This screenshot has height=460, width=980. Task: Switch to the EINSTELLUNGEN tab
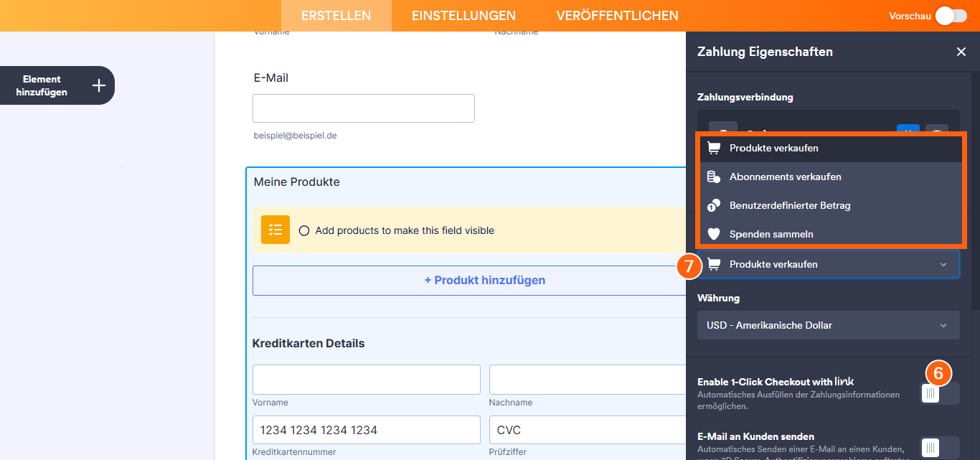pos(463,15)
